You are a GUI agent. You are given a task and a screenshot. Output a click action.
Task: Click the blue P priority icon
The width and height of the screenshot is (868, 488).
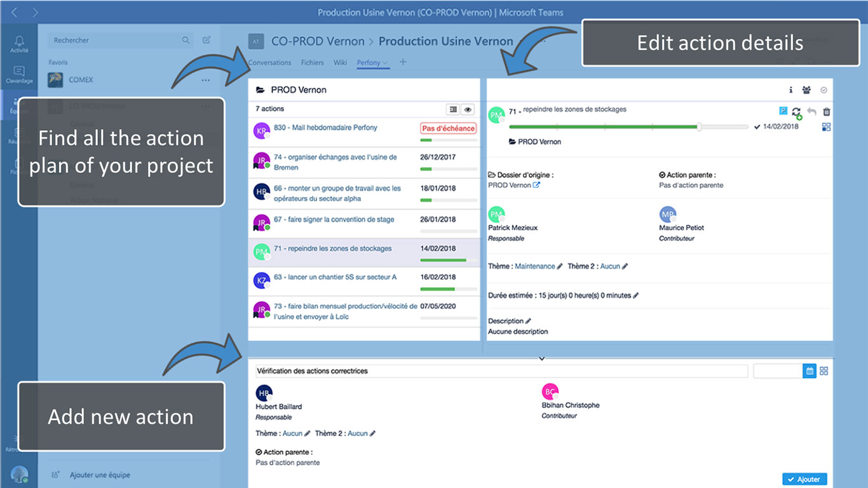783,111
